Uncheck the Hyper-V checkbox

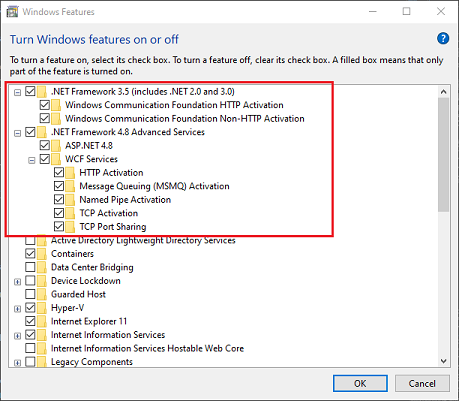[x=30, y=308]
